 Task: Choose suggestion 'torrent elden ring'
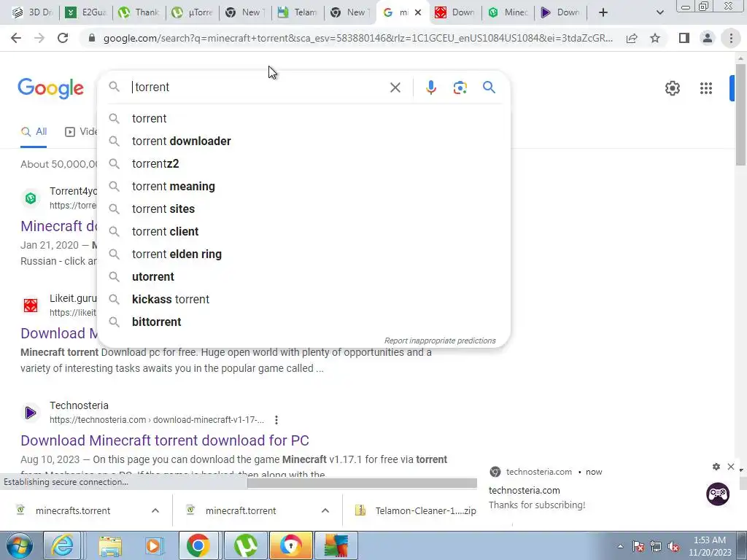[303, 254]
